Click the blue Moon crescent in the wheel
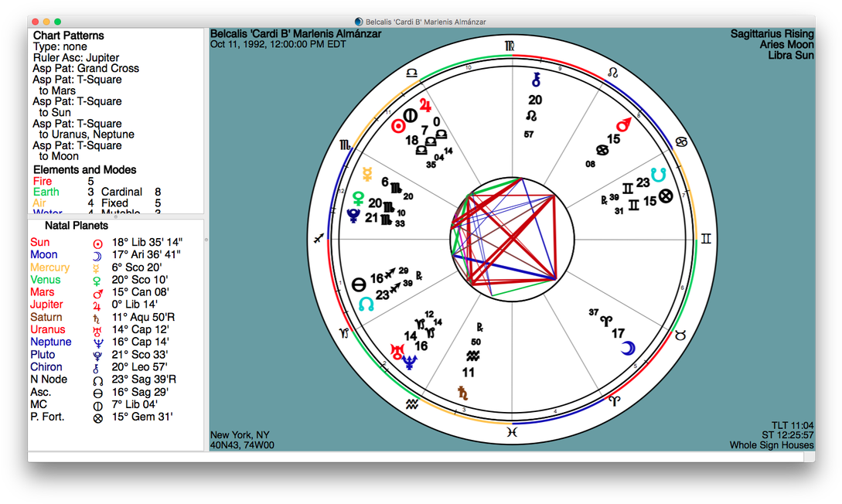 (627, 349)
